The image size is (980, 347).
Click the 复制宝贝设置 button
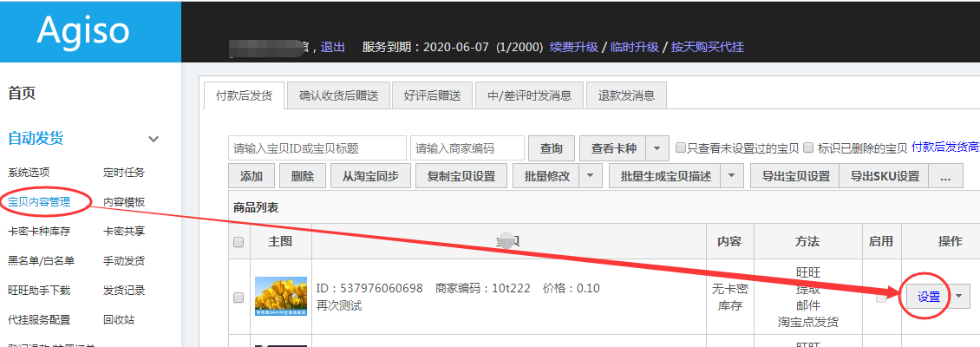(x=461, y=176)
